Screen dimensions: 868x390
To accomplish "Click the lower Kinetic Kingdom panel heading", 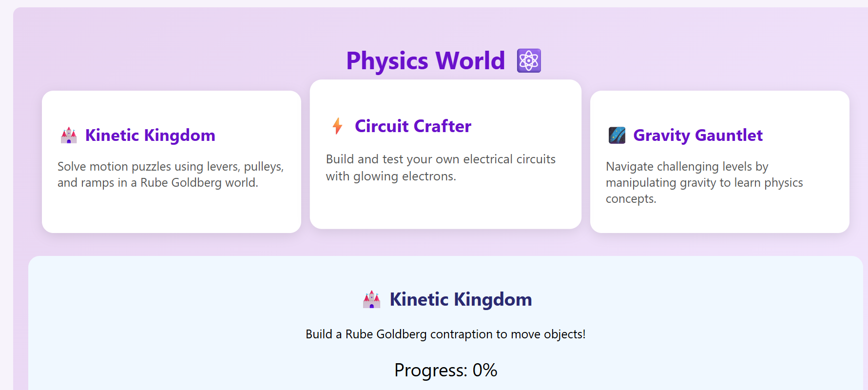I will (x=461, y=299).
